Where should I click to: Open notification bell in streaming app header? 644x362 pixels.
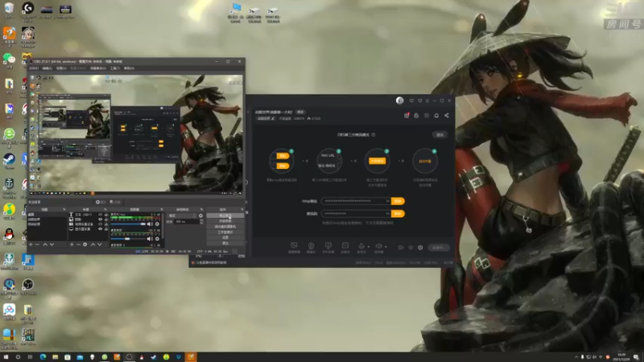coord(436,115)
